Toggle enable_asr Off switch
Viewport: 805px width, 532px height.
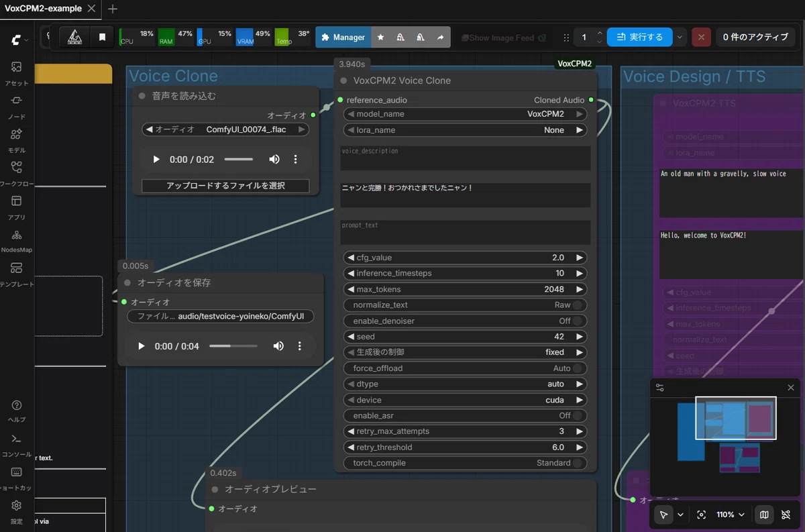pyautogui.click(x=465, y=415)
